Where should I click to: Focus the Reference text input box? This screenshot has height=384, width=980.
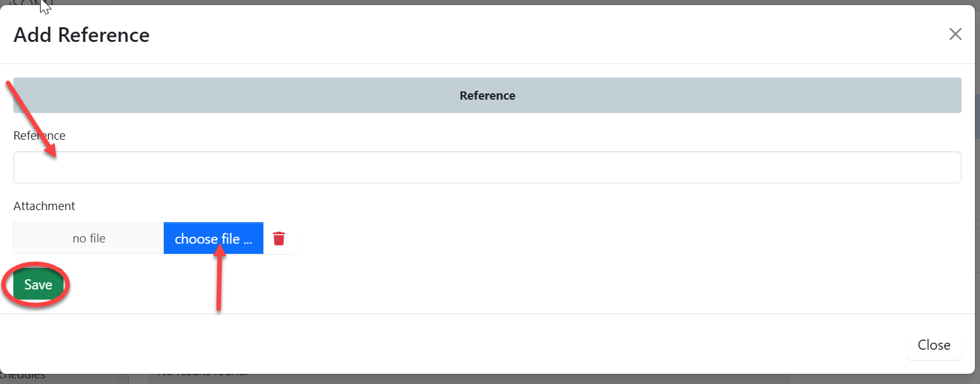487,168
